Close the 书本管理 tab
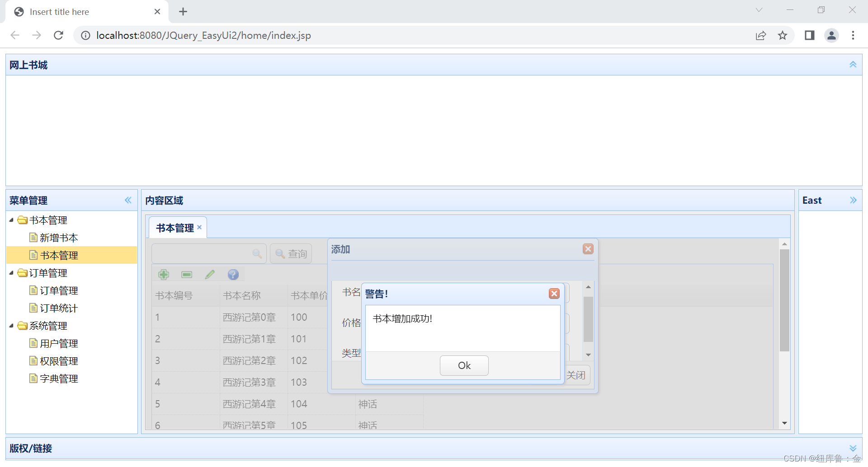 [199, 227]
